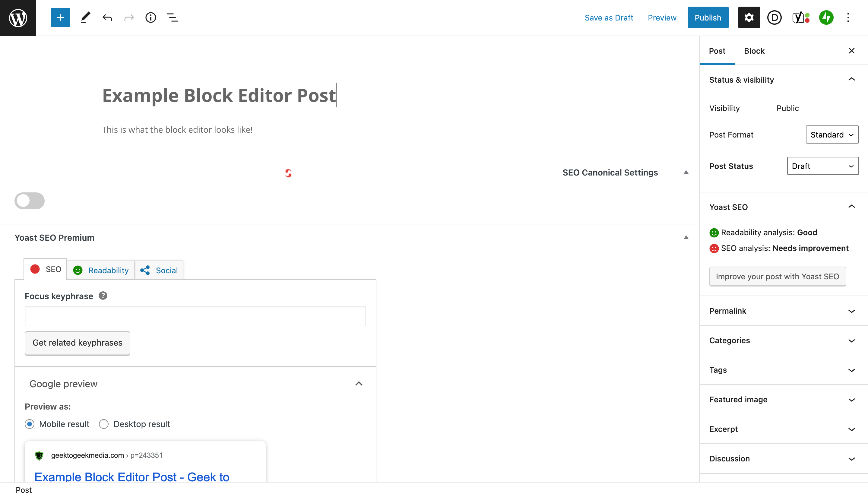Click Get related keyphrases button
Screen dimensions: 868x497
point(78,343)
